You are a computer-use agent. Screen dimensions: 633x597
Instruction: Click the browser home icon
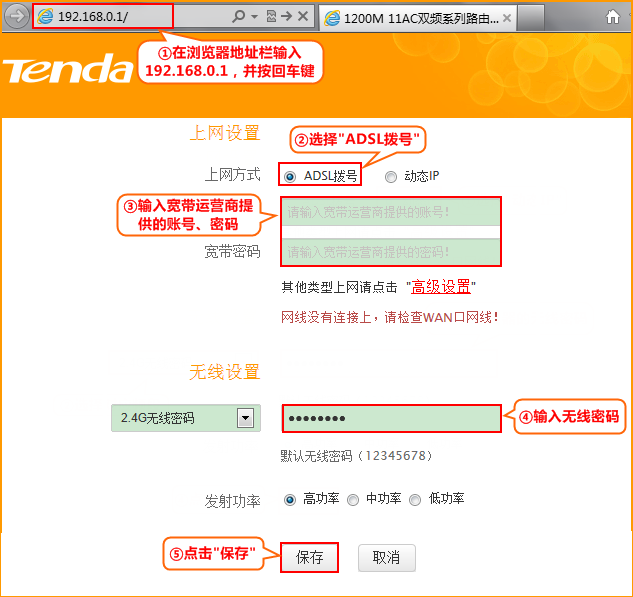611,17
